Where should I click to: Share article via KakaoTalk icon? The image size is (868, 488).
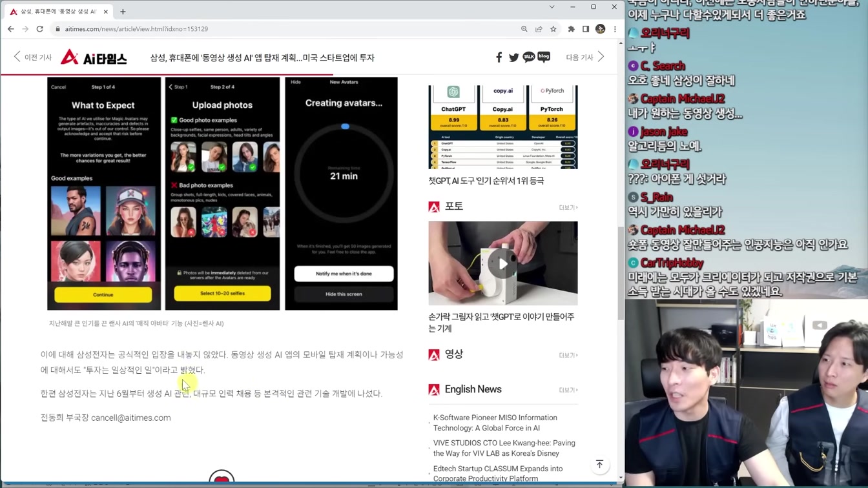coord(529,57)
